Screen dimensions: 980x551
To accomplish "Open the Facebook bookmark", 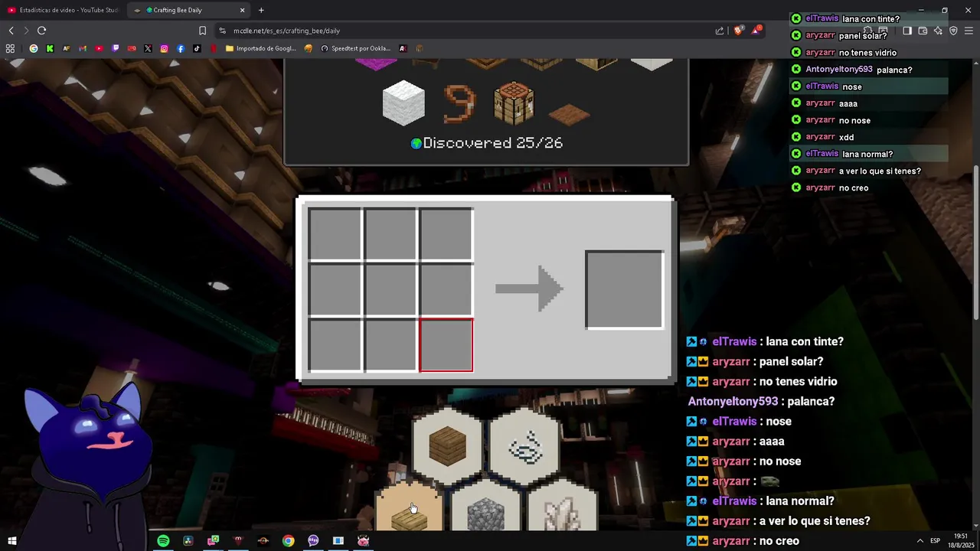I will click(x=181, y=48).
